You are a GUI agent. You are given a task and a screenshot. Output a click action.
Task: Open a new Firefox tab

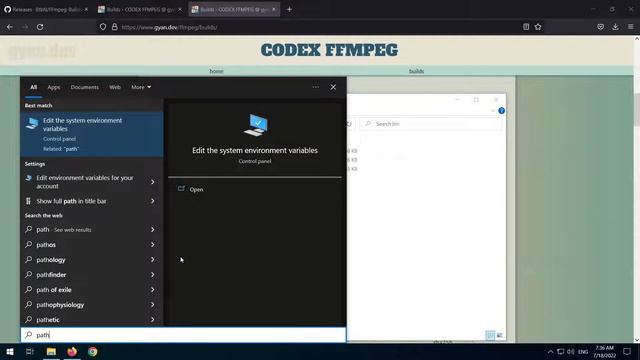point(289,9)
